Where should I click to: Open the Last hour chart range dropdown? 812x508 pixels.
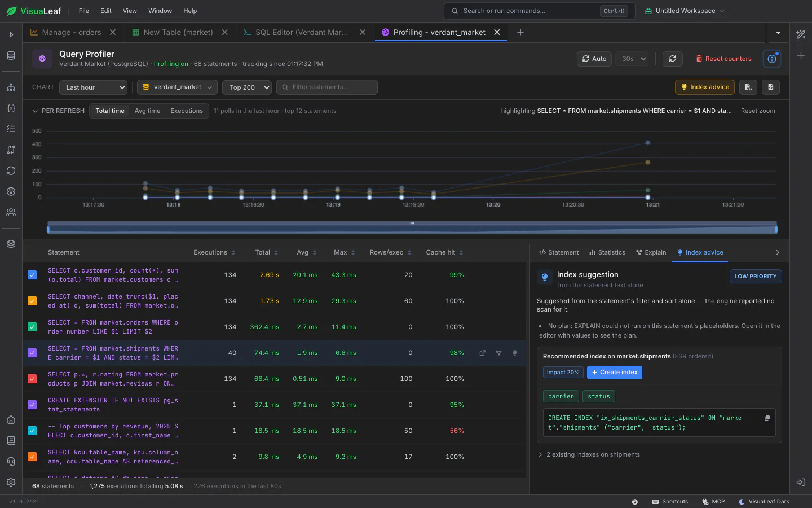93,87
